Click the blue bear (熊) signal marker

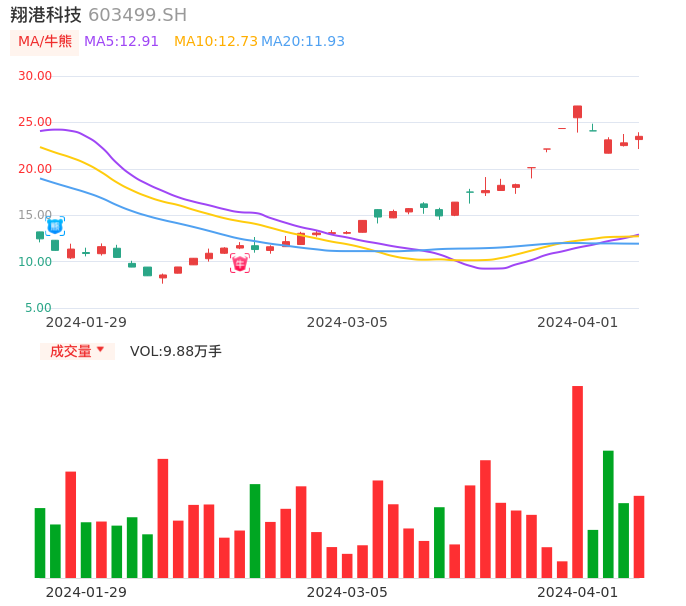click(55, 226)
